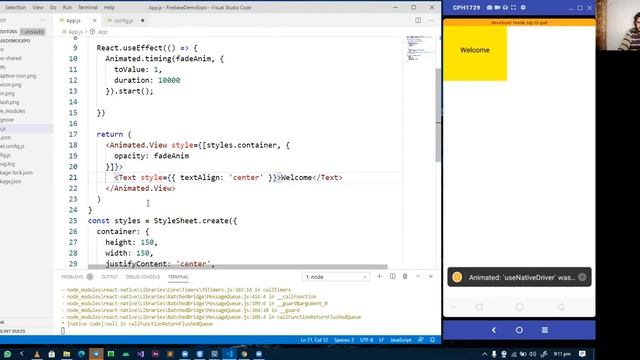This screenshot has width=640, height=360.
Task: Tap the recents square in the blue mirror bar
Action: tap(545, 330)
